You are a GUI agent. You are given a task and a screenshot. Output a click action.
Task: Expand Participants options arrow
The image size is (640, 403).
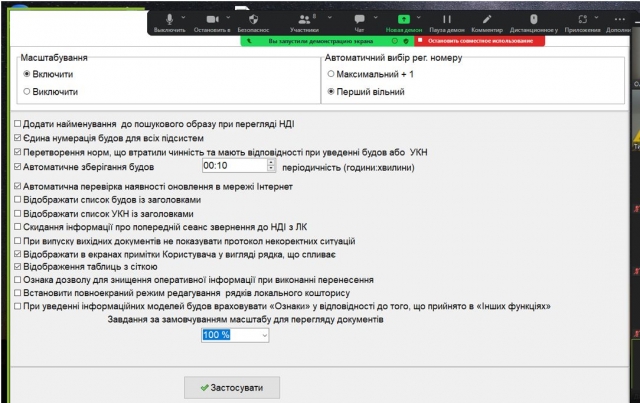[x=330, y=18]
